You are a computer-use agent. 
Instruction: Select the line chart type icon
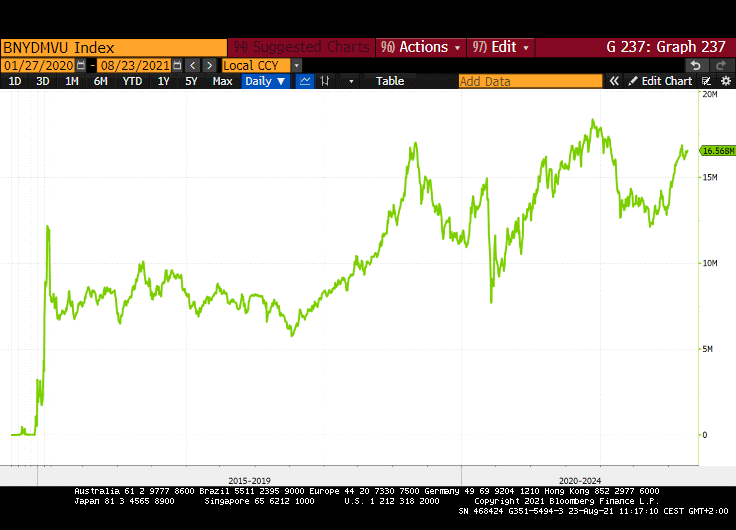(305, 81)
